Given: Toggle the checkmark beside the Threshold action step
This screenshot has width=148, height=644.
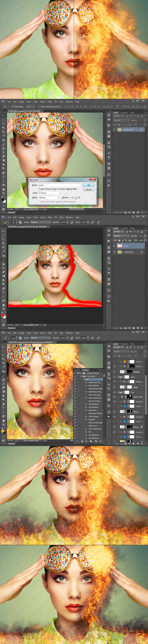Looking at the screenshot, I should tap(75, 410).
